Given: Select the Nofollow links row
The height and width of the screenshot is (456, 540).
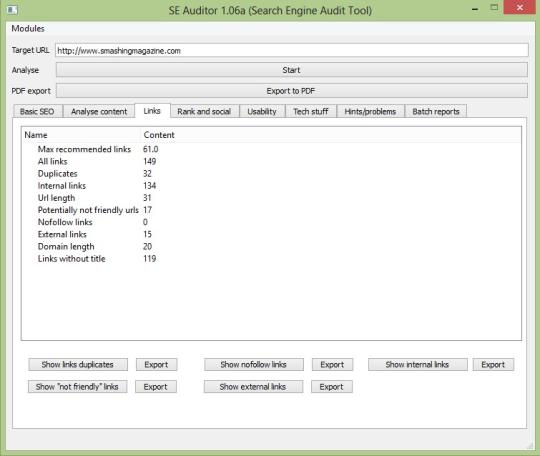Looking at the screenshot, I should click(x=271, y=222).
